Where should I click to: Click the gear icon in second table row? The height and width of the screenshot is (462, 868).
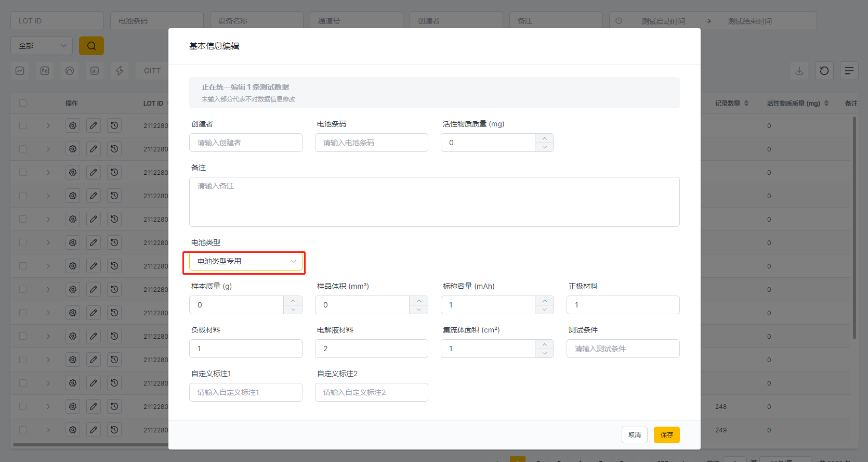tap(73, 149)
